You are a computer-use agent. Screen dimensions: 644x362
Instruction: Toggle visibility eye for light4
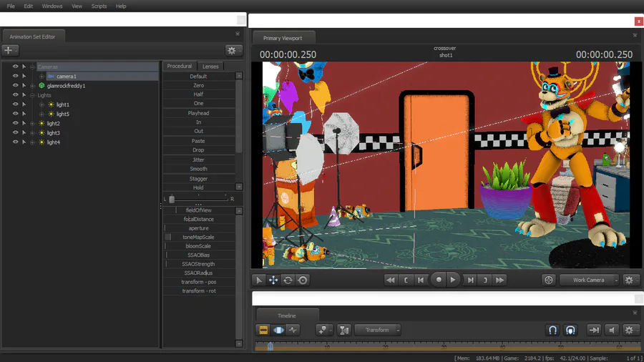(x=15, y=142)
